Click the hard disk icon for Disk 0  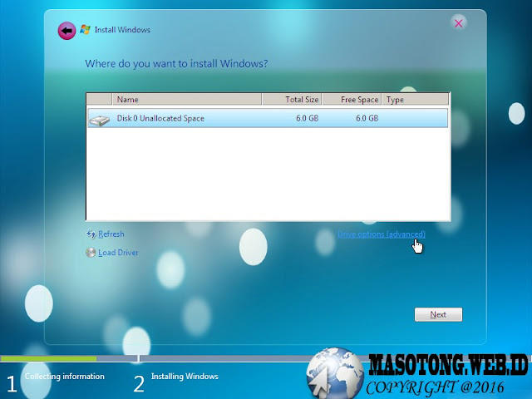[x=100, y=120]
